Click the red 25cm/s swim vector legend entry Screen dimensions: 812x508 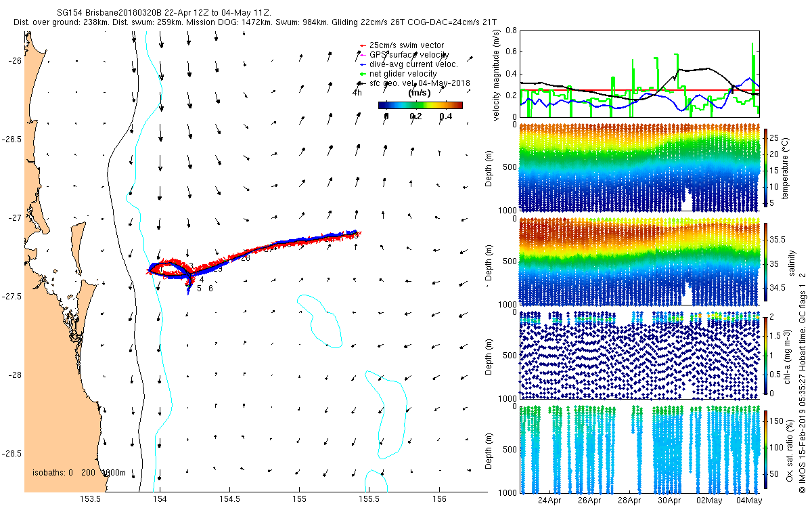pyautogui.click(x=402, y=45)
